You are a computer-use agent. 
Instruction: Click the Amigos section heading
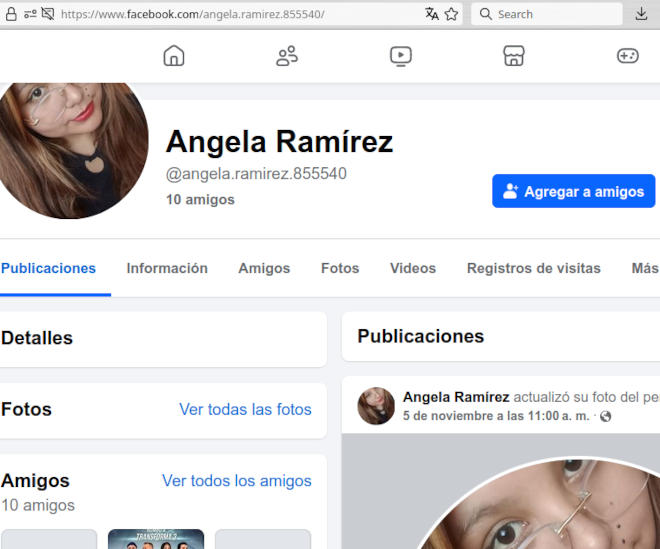[x=35, y=480]
